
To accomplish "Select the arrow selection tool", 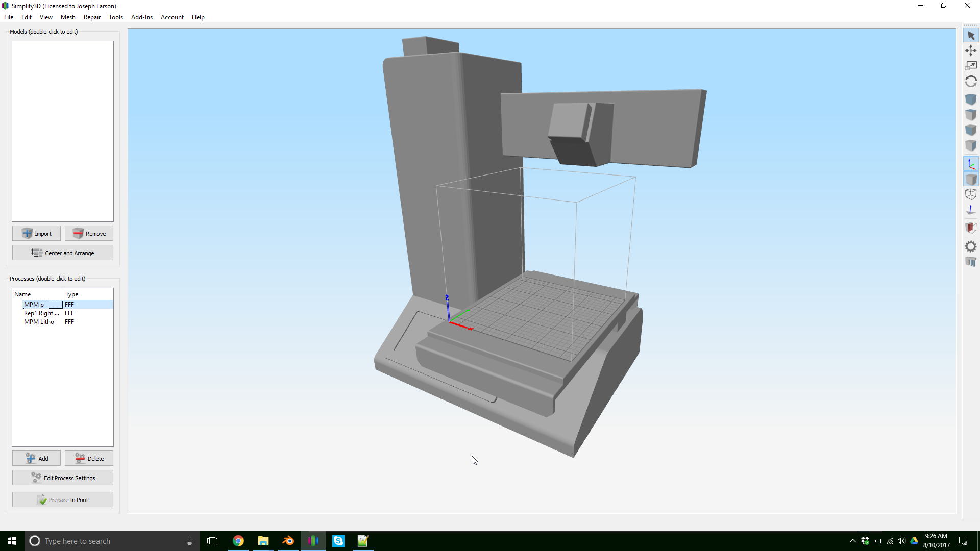I will pyautogui.click(x=971, y=36).
